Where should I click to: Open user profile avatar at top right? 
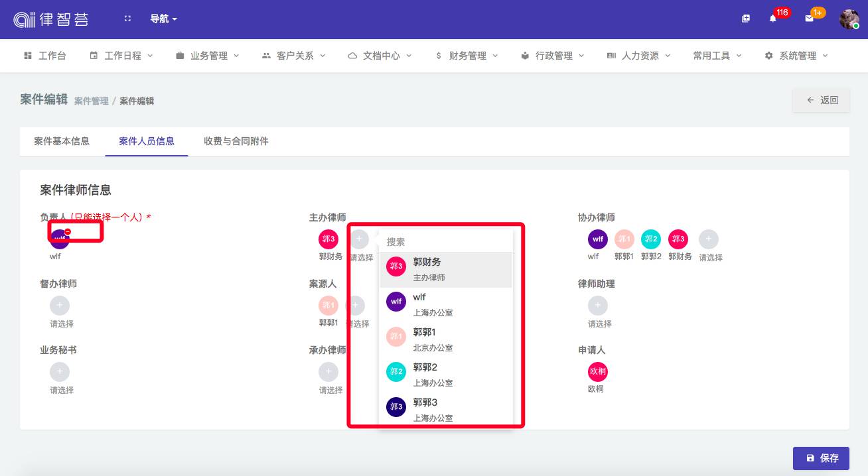coord(849,19)
